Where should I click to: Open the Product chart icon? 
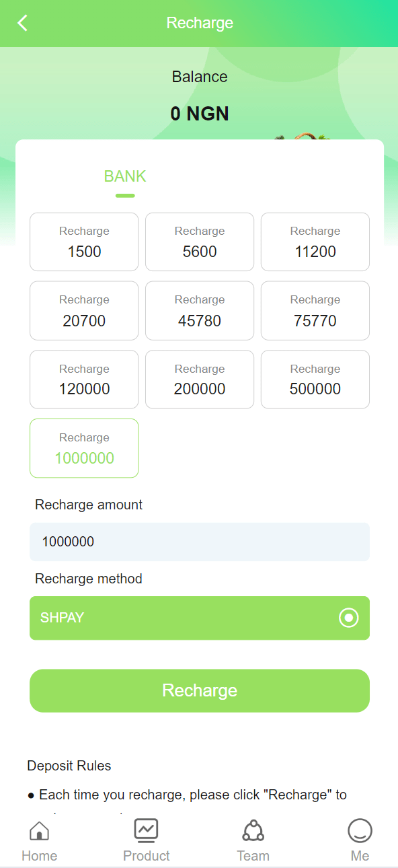[x=146, y=830]
